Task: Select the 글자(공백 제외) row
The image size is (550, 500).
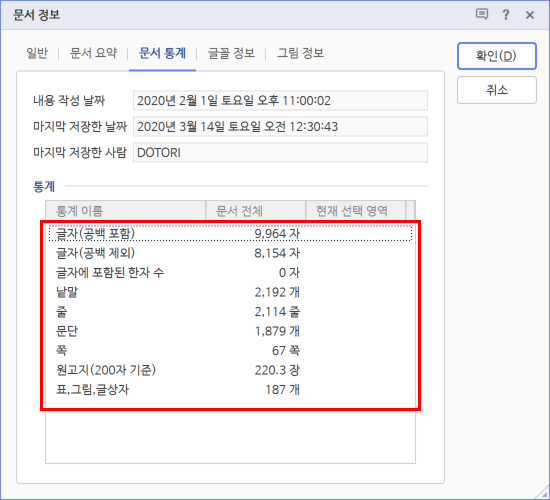Action: click(x=230, y=253)
